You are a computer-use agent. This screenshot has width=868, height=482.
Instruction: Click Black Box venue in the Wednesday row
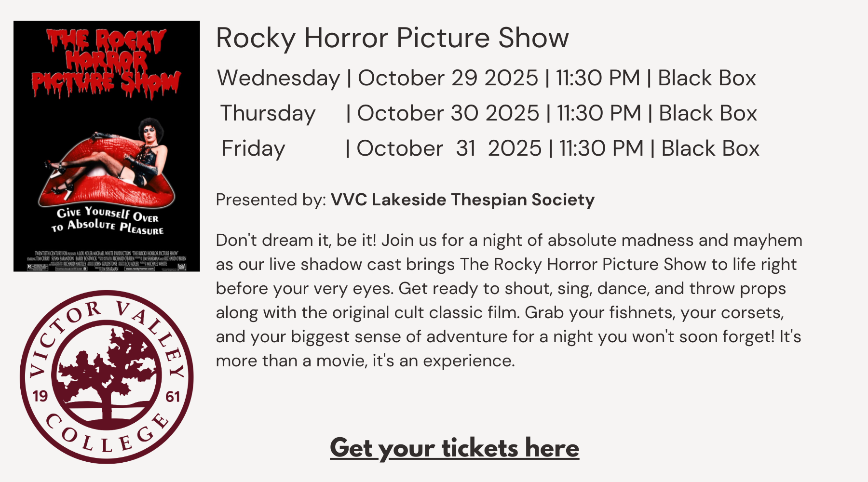[x=706, y=78]
